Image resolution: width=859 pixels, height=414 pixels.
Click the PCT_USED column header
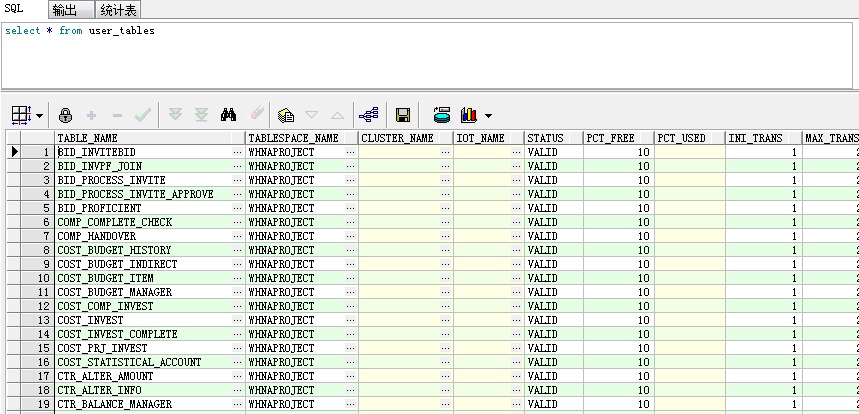tap(690, 138)
